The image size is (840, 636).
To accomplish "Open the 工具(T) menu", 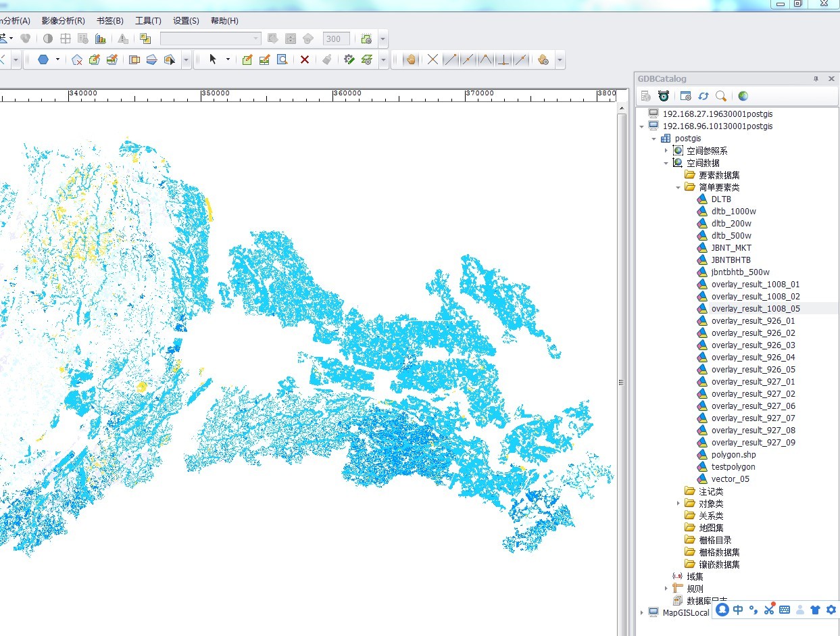I will 148,20.
